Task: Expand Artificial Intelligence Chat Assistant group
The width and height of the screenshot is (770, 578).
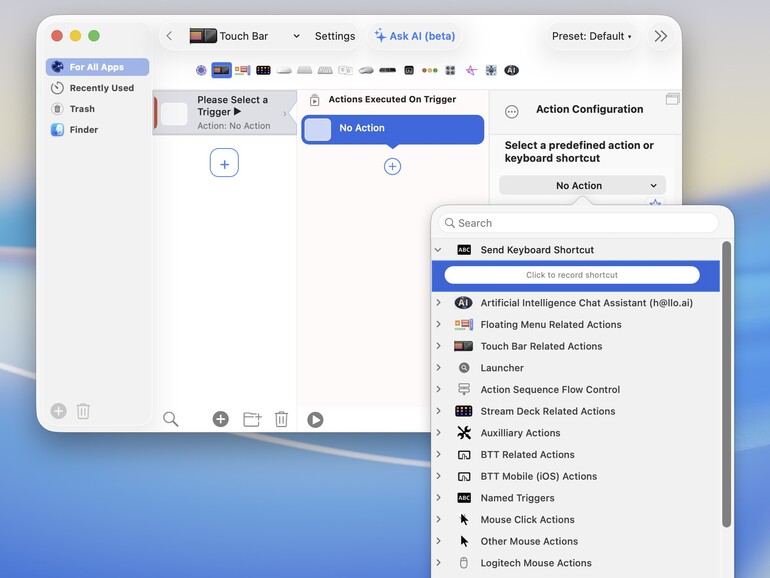Action: 439,303
